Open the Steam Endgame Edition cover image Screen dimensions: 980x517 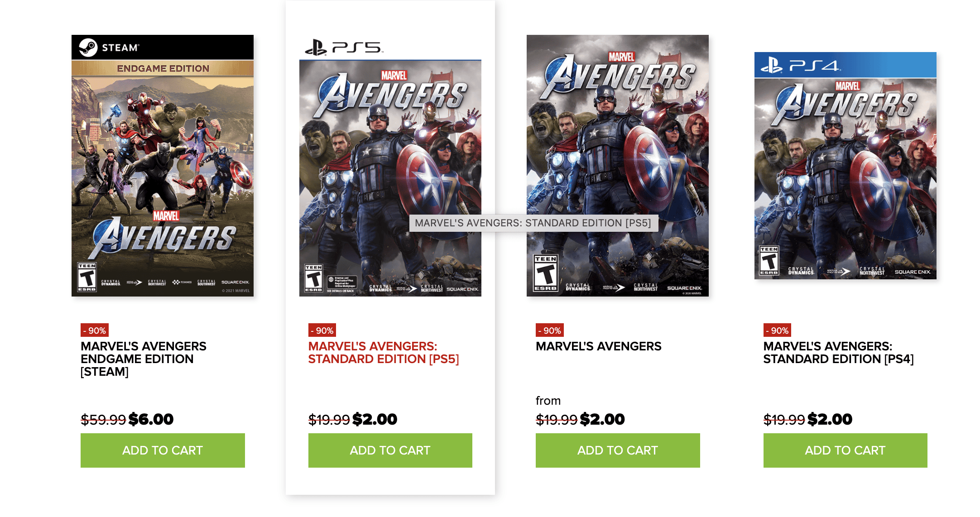click(163, 166)
